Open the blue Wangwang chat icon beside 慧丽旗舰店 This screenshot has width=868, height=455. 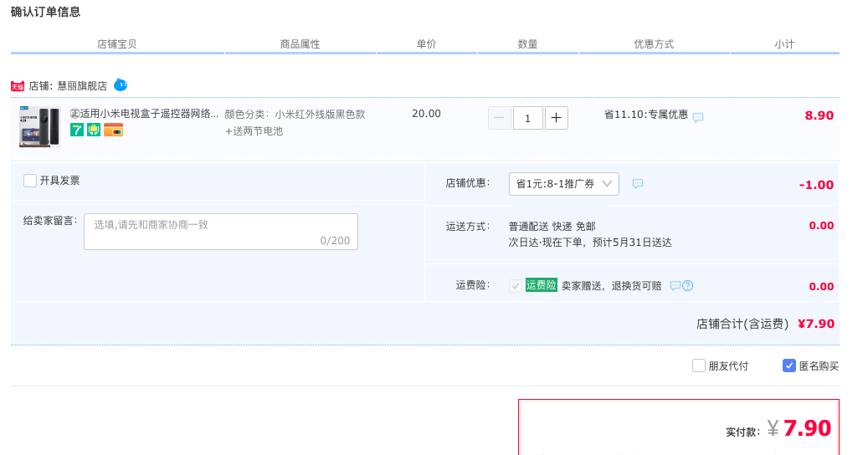pyautogui.click(x=121, y=85)
